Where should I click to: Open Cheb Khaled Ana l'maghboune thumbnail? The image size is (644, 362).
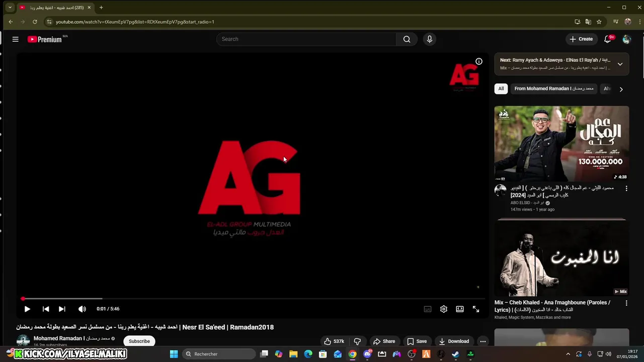[x=561, y=258]
